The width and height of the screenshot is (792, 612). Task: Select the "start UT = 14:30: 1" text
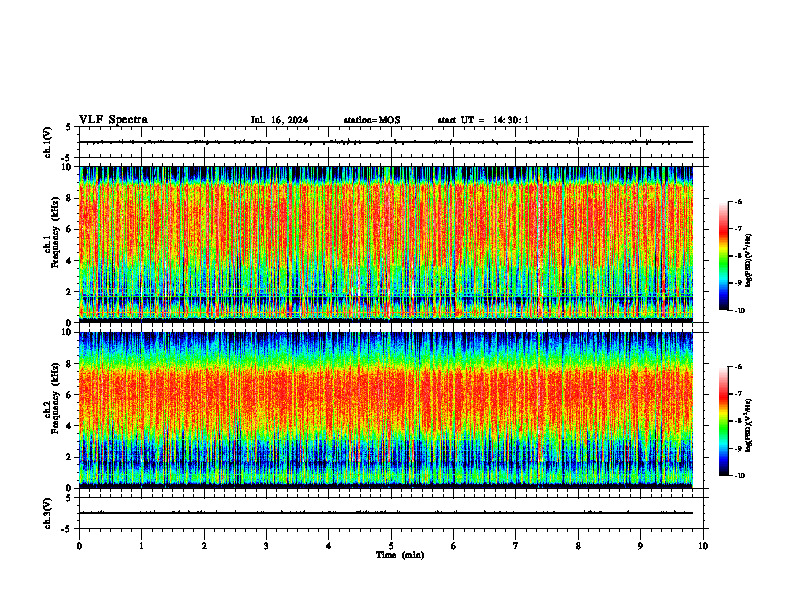pos(483,120)
